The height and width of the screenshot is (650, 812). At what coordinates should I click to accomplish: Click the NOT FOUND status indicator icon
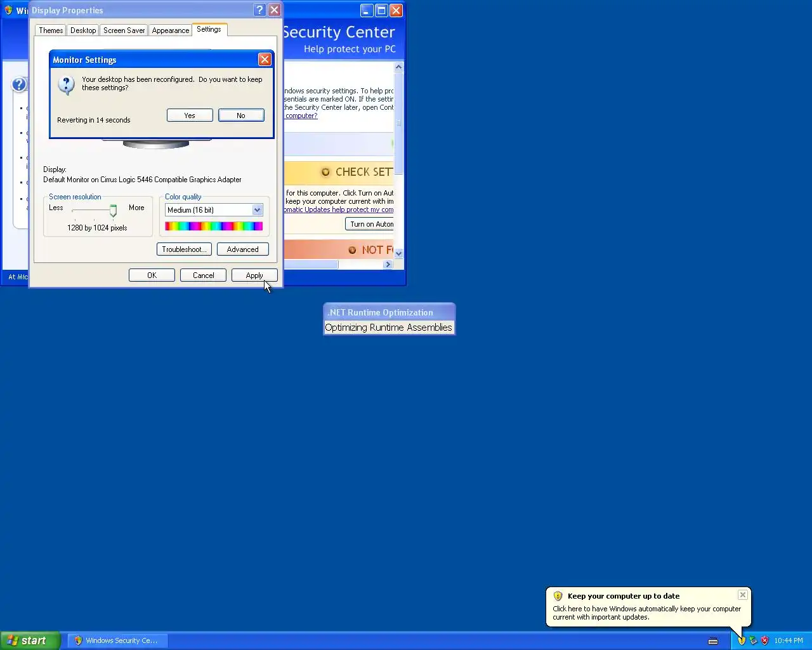[x=352, y=250]
